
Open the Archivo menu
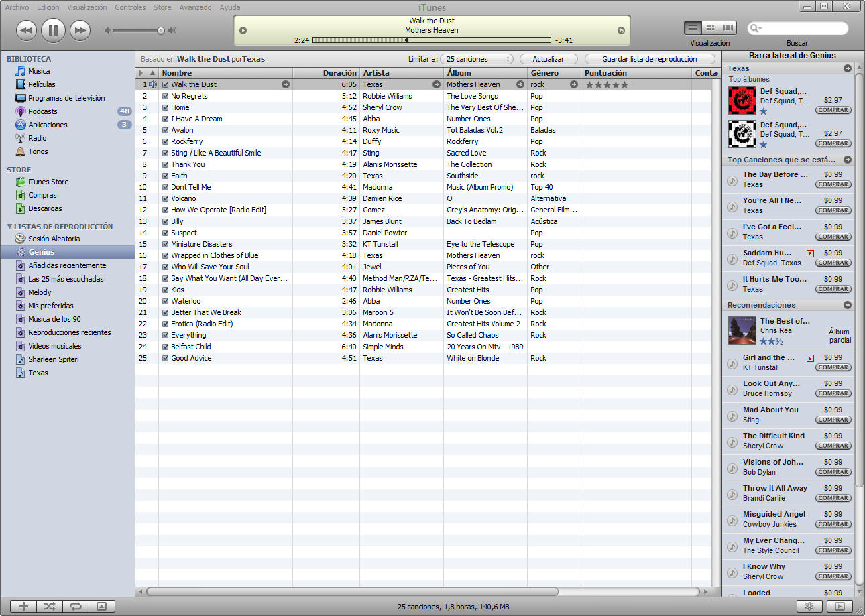(17, 7)
